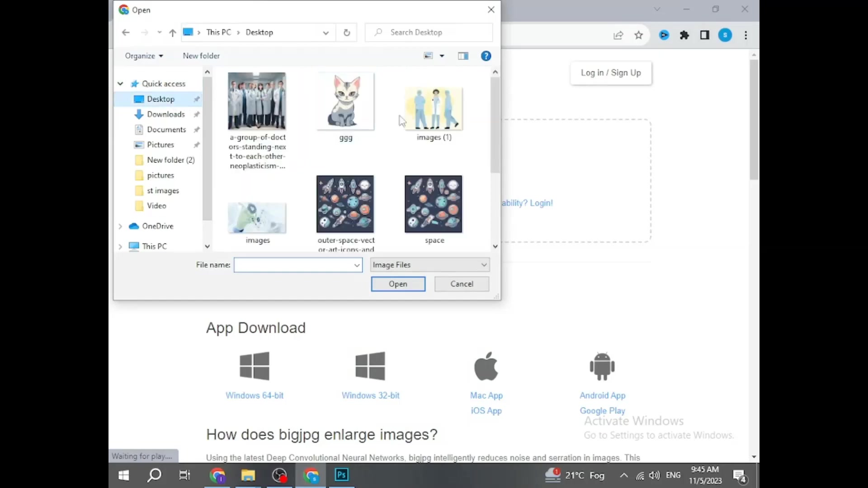Screen dimensions: 868x488
Task: Click This PC in the address path
Action: tap(218, 33)
